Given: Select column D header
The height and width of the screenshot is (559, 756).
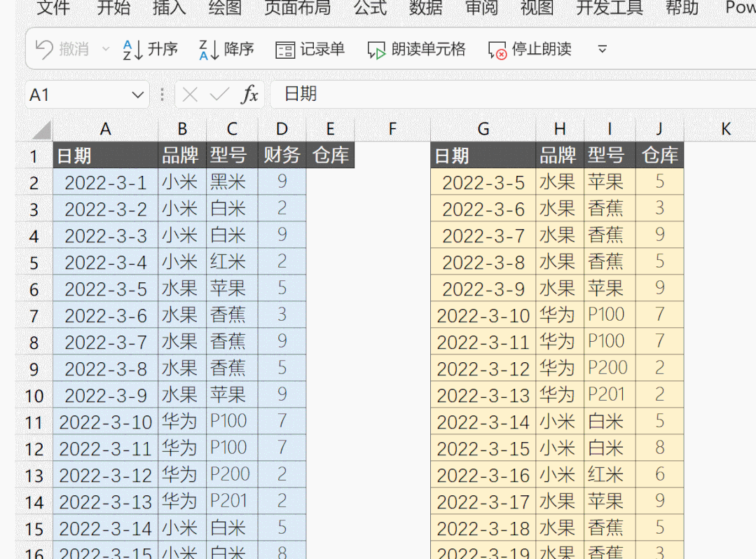Looking at the screenshot, I should click(x=282, y=129).
